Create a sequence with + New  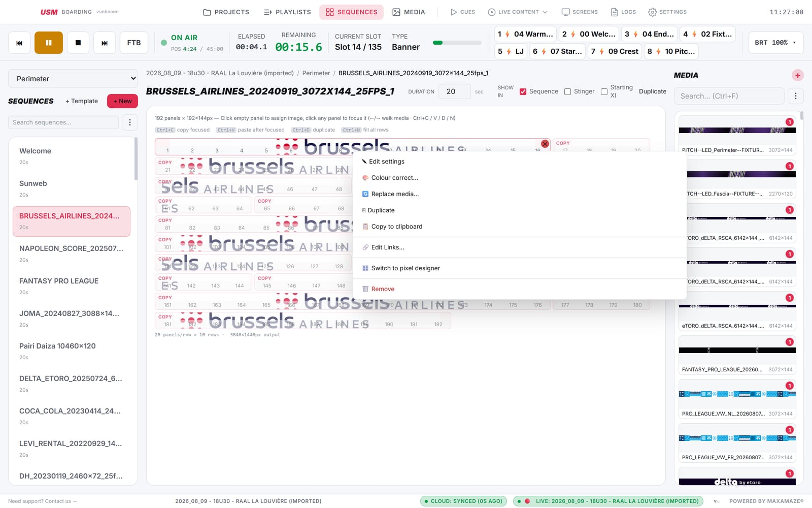122,101
